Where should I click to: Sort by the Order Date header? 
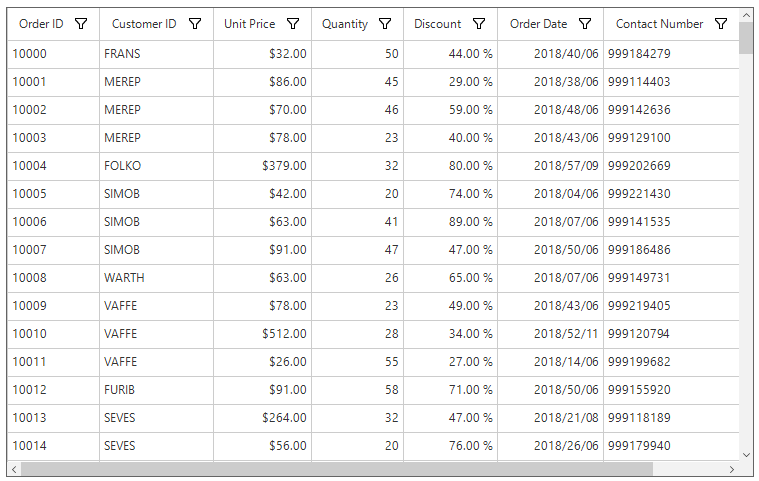coord(538,24)
